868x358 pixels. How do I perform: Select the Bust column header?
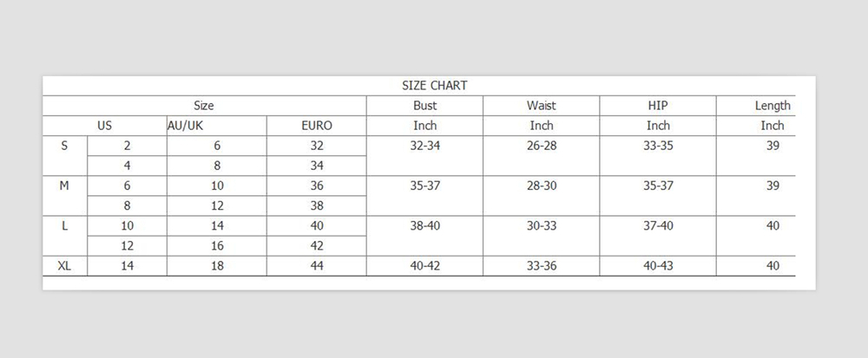pyautogui.click(x=424, y=106)
